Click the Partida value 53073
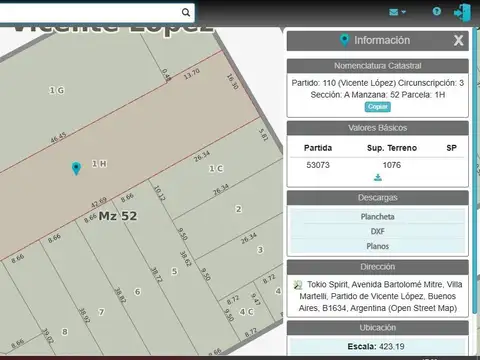 pos(318,165)
